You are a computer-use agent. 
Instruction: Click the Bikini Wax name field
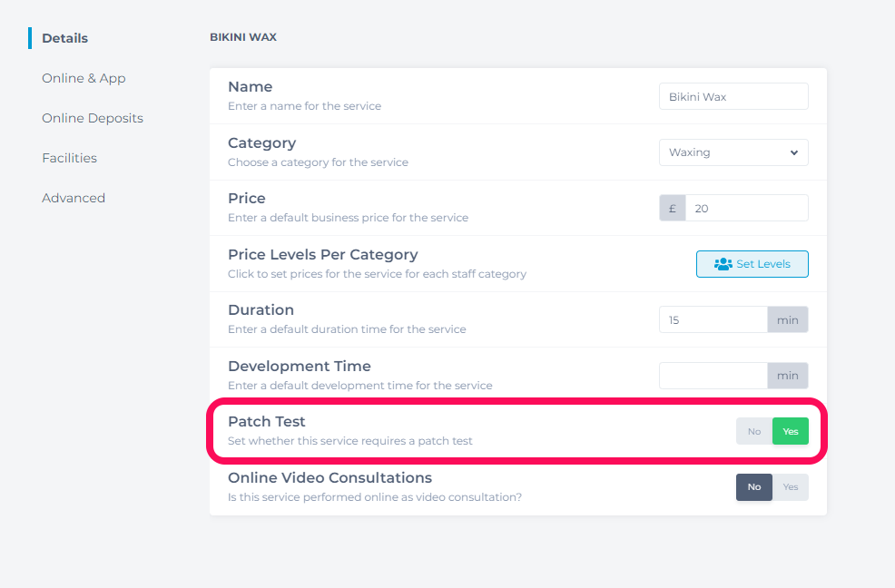coord(733,96)
